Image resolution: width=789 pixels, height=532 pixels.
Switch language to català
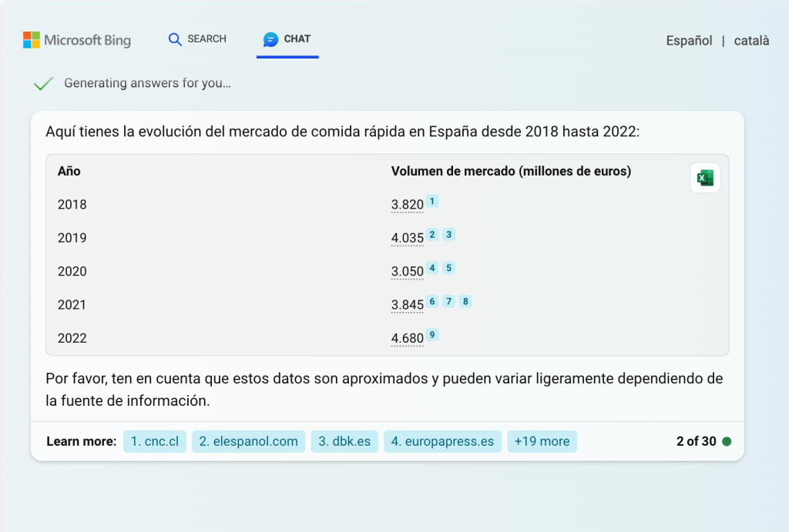[751, 41]
